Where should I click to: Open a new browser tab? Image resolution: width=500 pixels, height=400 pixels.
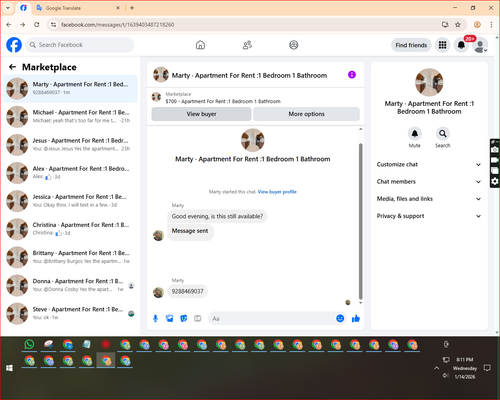[132, 8]
